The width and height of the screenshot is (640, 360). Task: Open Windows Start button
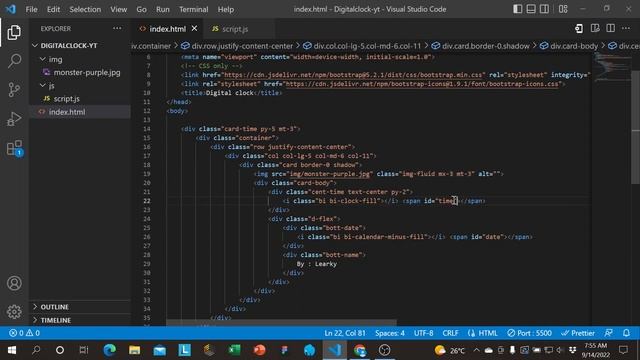pos(11,350)
